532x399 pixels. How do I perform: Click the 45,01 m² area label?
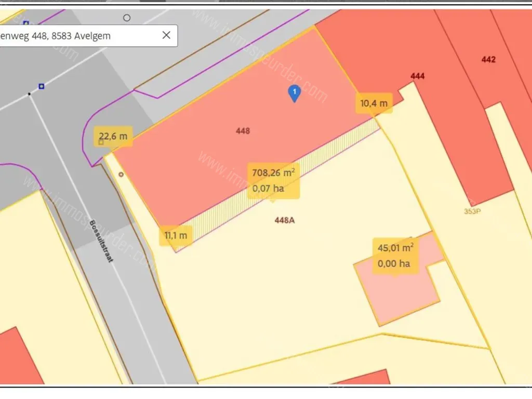[395, 255]
